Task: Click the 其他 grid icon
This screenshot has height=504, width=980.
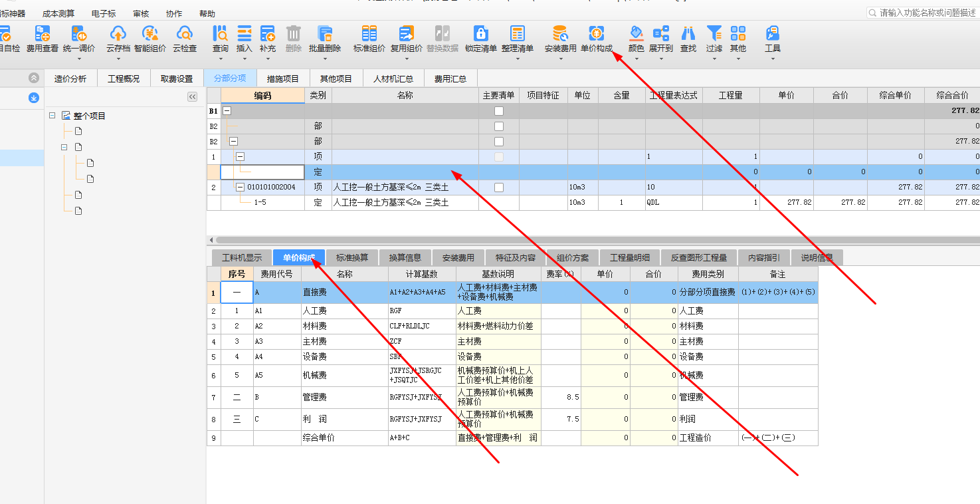Action: click(738, 33)
